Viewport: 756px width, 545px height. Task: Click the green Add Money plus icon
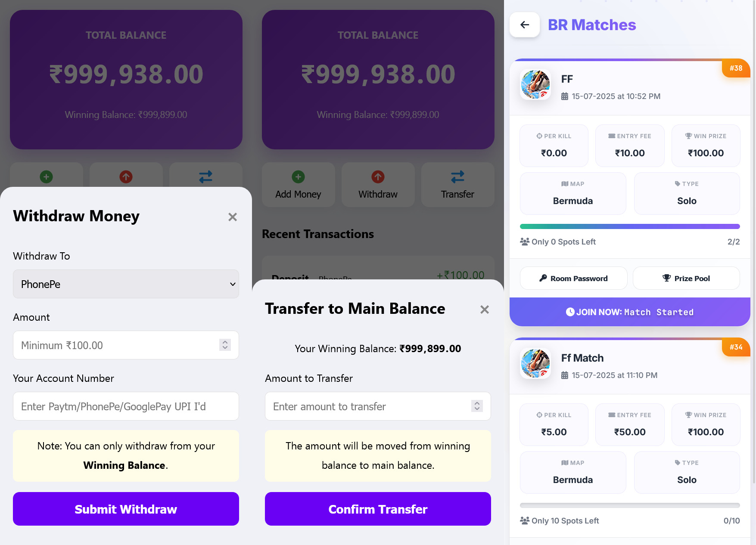pos(298,177)
